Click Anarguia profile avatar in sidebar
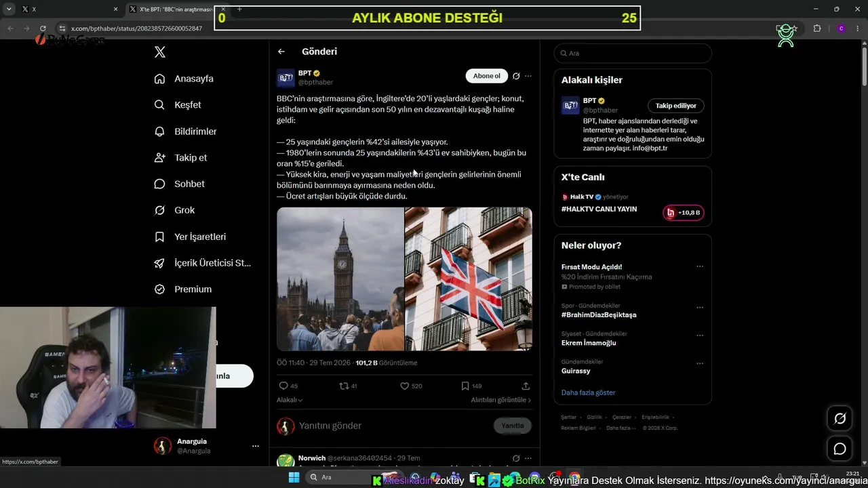 coord(163,446)
